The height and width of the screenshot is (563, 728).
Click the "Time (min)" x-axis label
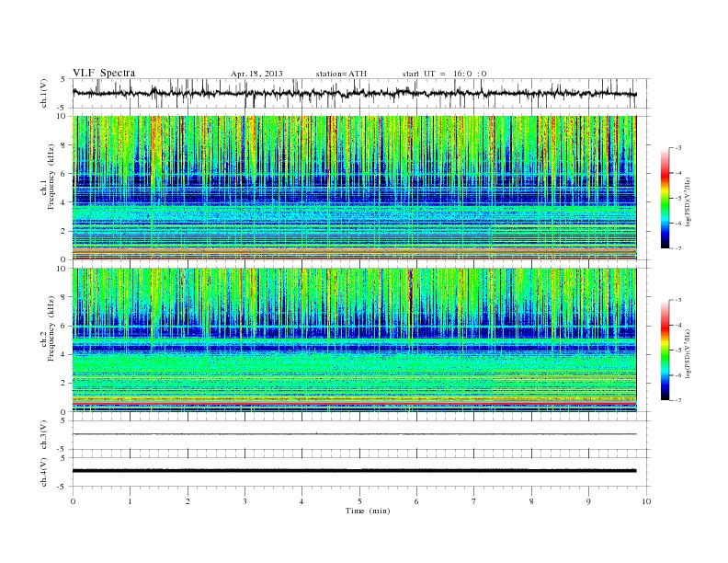[368, 511]
